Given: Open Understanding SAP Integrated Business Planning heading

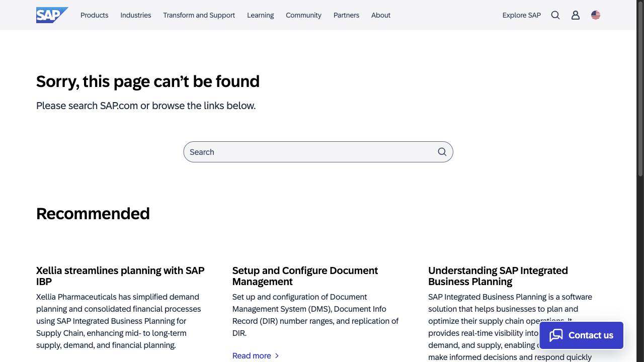Looking at the screenshot, I should (x=498, y=276).
